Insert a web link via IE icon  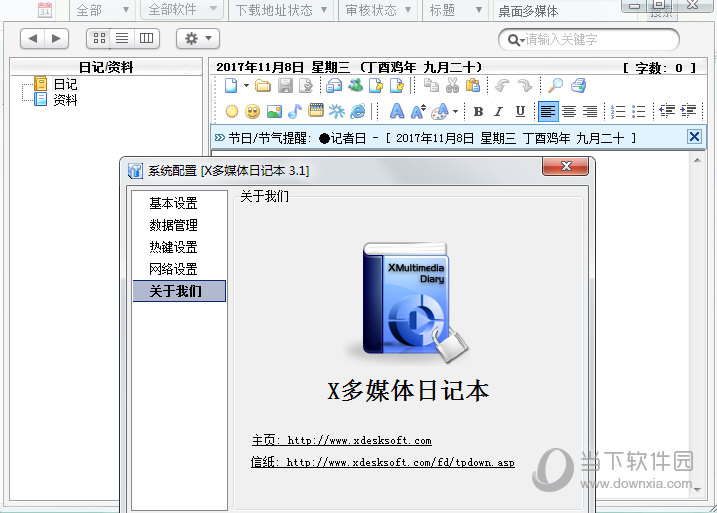pyautogui.click(x=358, y=111)
